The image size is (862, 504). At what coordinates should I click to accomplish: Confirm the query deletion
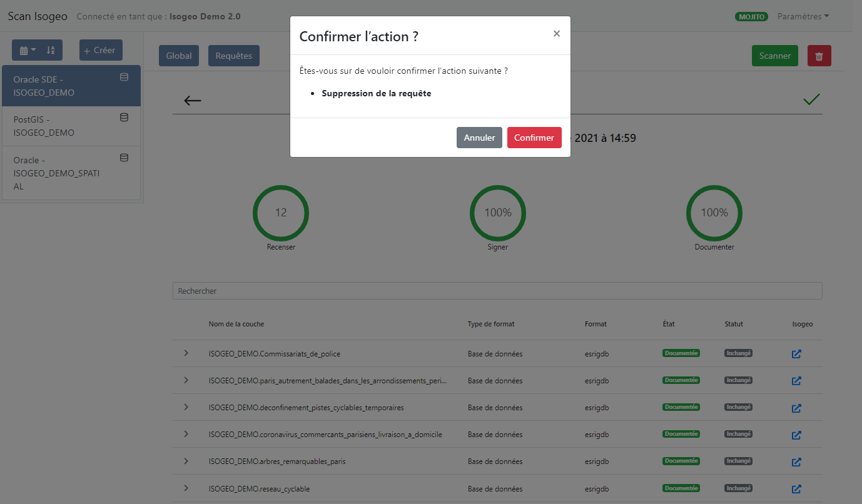pos(534,138)
